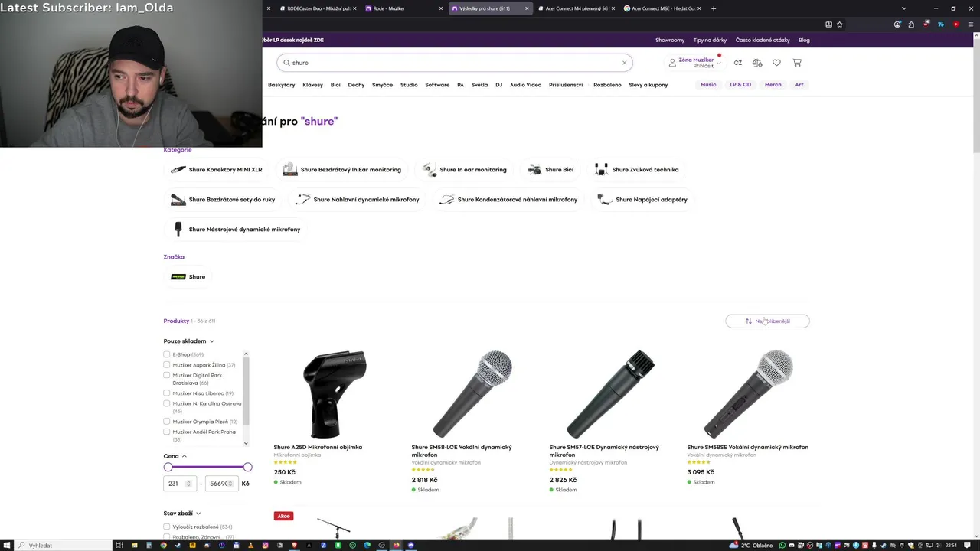Open the Shure Bicí category icon
Viewport: 980px width, 551px height.
(534, 170)
